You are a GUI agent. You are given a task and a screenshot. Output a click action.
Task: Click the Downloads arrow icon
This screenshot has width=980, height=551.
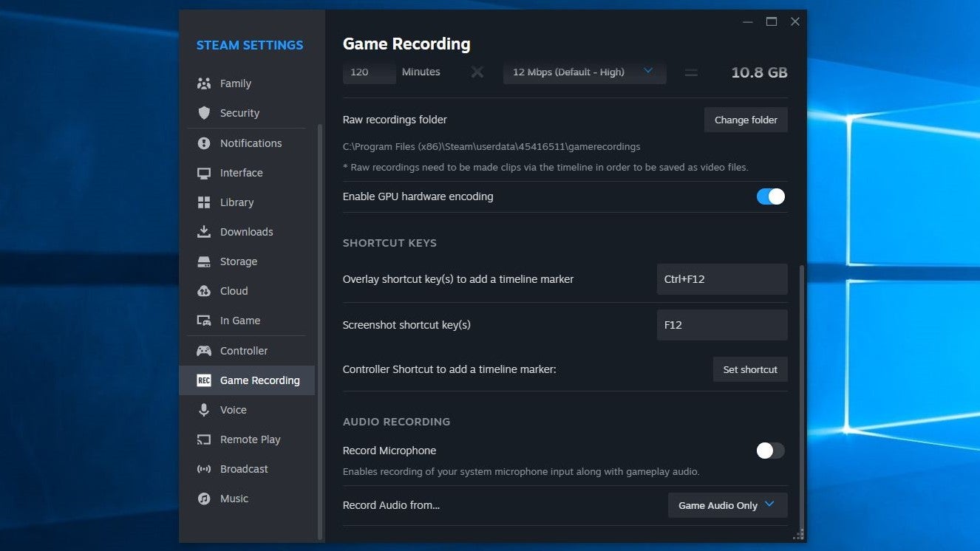(204, 232)
